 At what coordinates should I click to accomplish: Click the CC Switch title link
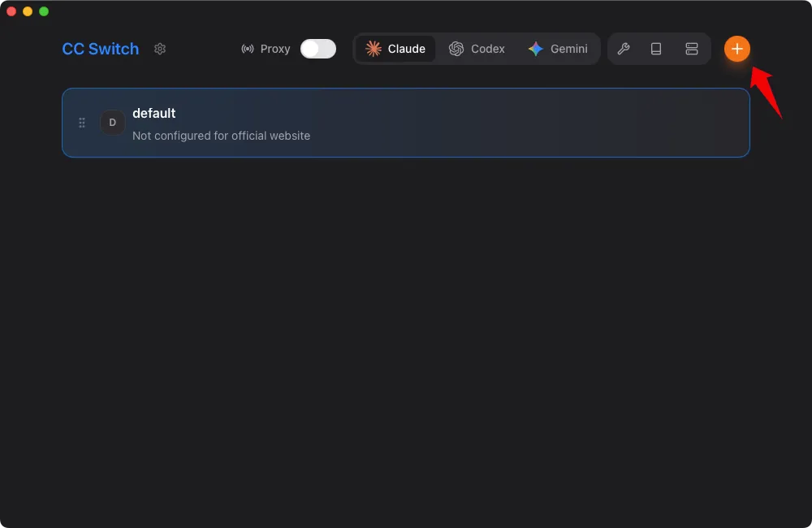[x=101, y=49]
